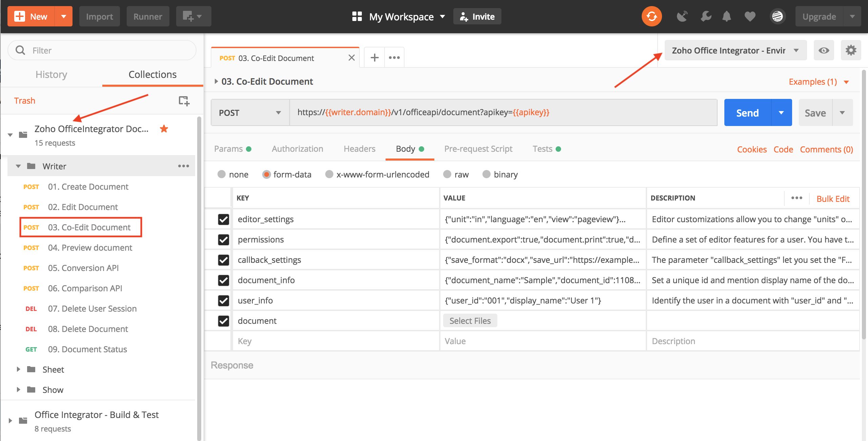Open the satellite capture requests icon

(682, 16)
